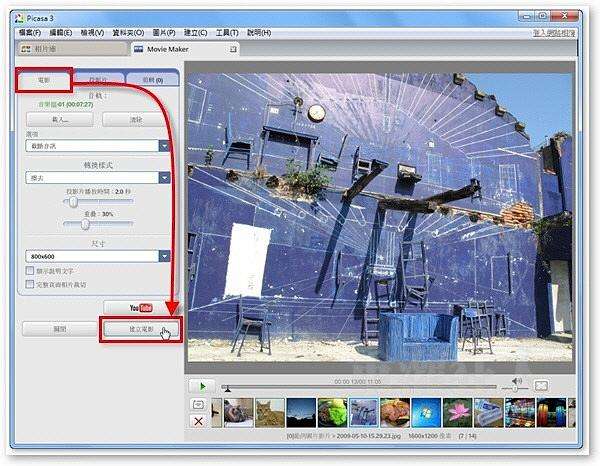Screen dimensions: 600x466
Task: Adjust the playback volume slider
Action: [x=515, y=389]
